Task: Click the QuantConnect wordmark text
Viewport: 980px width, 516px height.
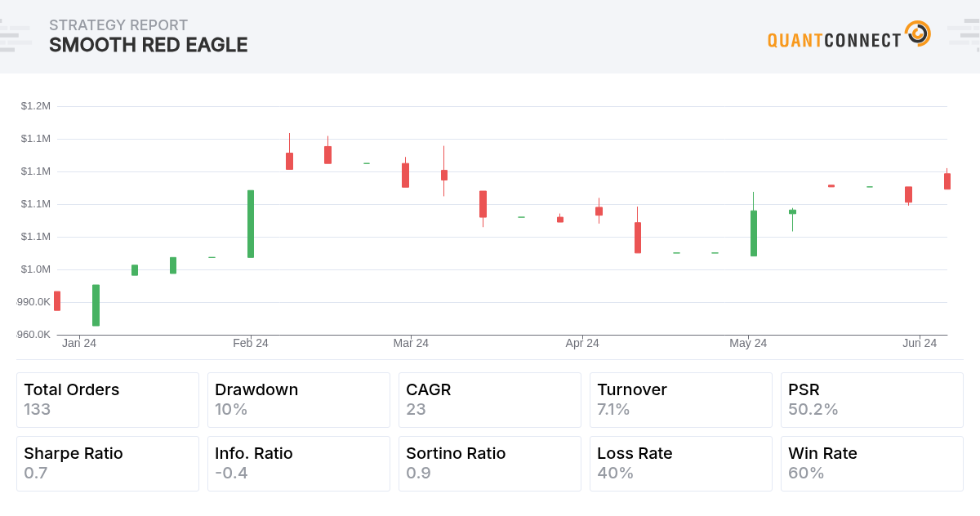Action: pyautogui.click(x=834, y=40)
